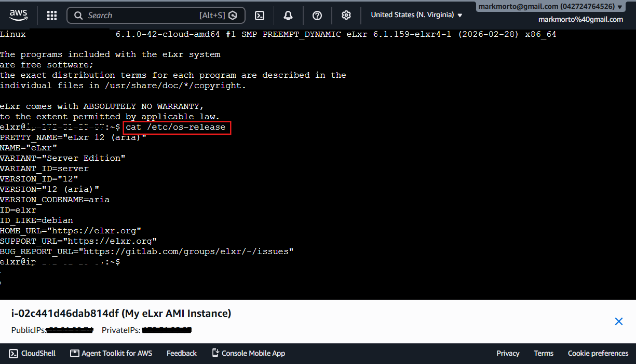The height and width of the screenshot is (364, 636).
Task: Click the instance ID i-02c441d46dab814df heading
Action: tap(121, 313)
